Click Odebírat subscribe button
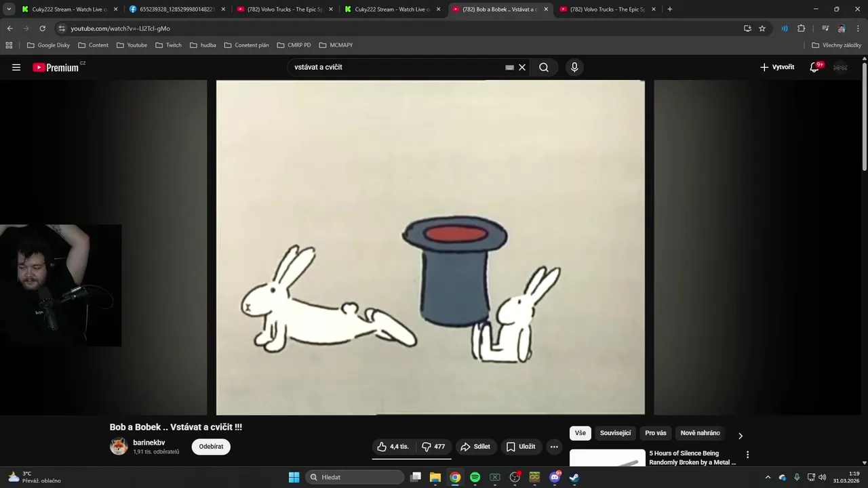 pyautogui.click(x=211, y=447)
